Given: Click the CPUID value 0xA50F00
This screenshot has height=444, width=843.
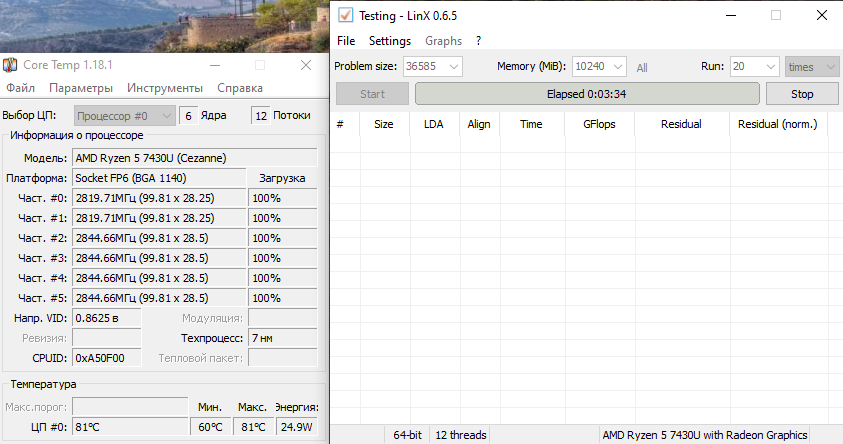Looking at the screenshot, I should 106,358.
